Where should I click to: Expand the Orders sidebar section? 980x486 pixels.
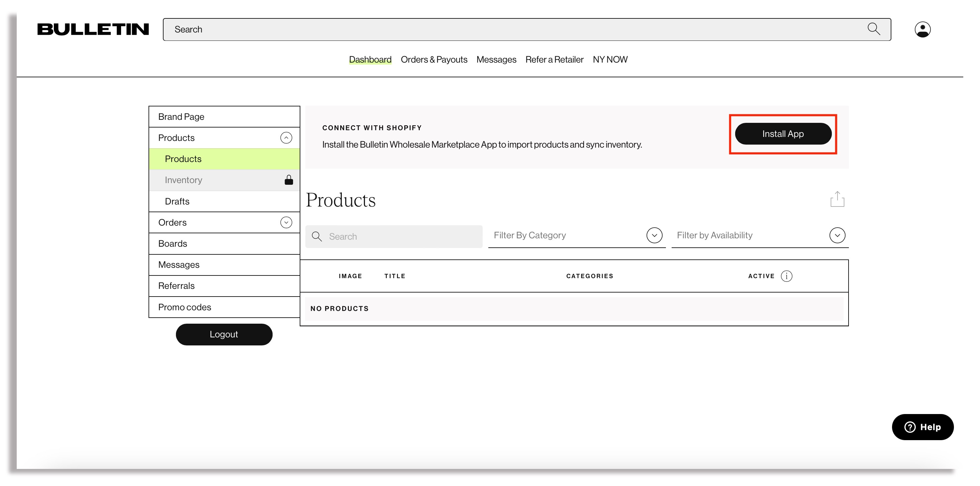(286, 222)
